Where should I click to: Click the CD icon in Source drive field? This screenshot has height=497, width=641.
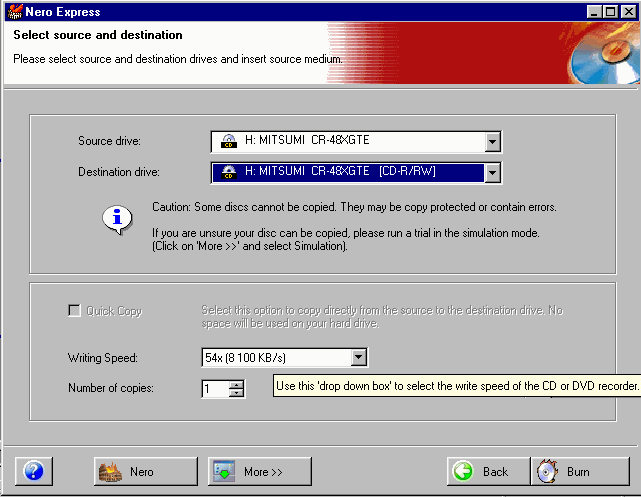[228, 141]
